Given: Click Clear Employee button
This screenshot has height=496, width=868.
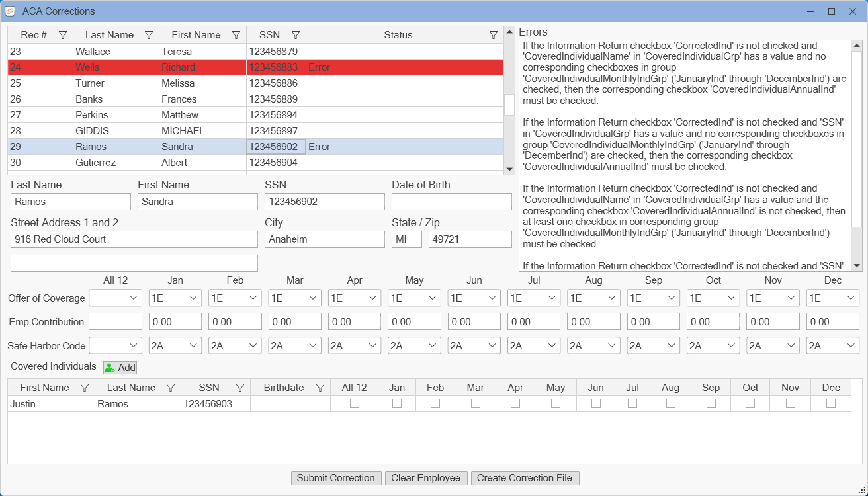Looking at the screenshot, I should click(426, 478).
